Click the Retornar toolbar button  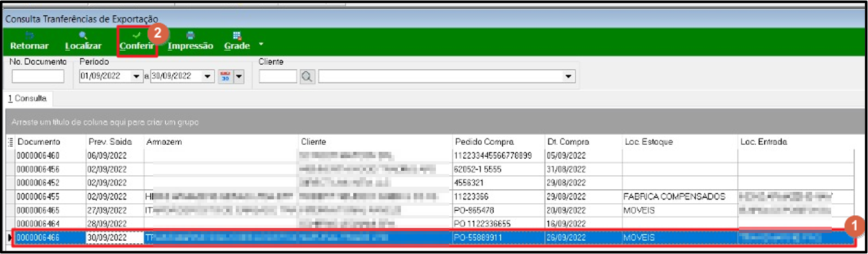tap(29, 41)
